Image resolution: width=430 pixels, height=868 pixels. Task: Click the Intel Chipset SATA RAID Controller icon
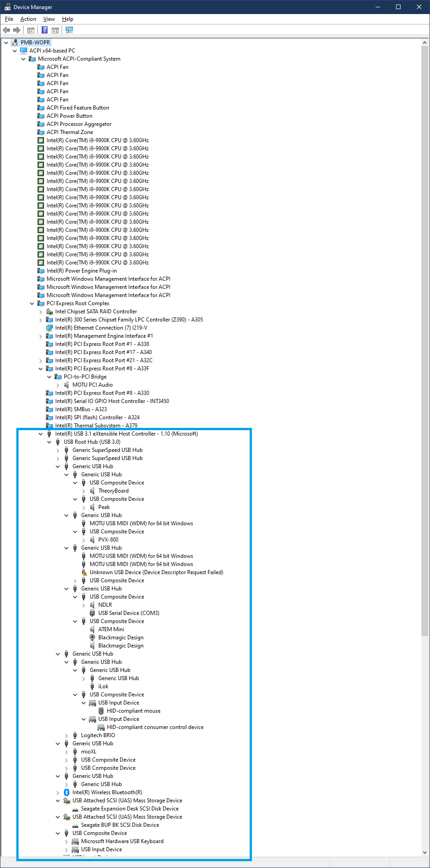tap(49, 312)
